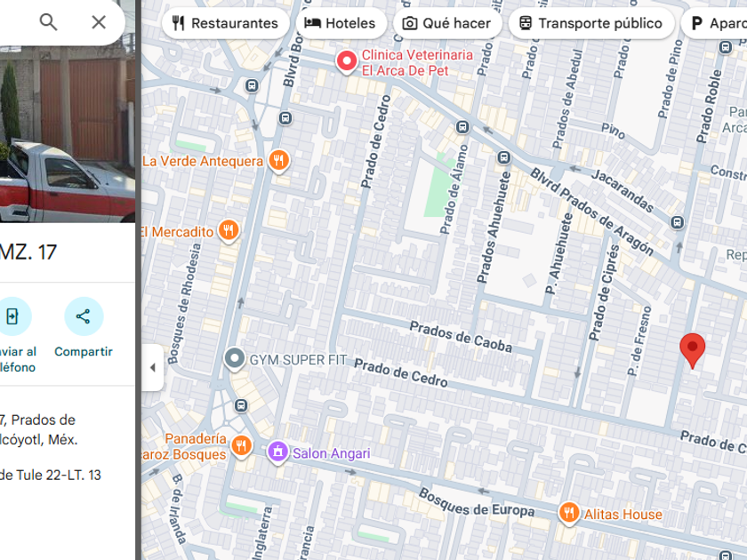Collapse the side panel with arrow
The width and height of the screenshot is (747, 560).
(x=152, y=368)
